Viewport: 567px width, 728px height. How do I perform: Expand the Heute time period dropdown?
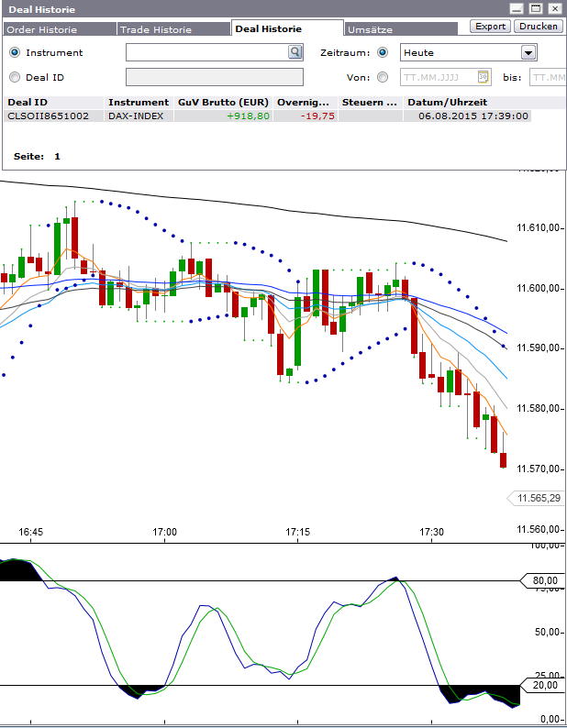(x=528, y=53)
